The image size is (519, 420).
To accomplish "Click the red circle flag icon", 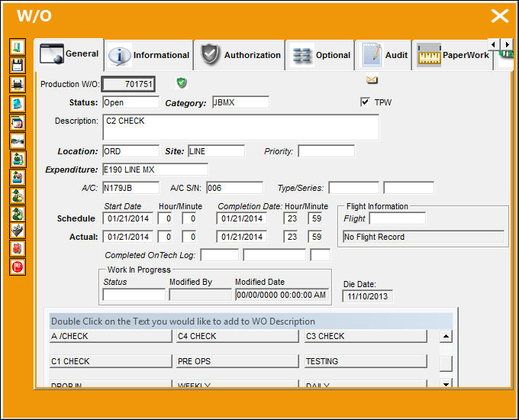I will [18, 267].
